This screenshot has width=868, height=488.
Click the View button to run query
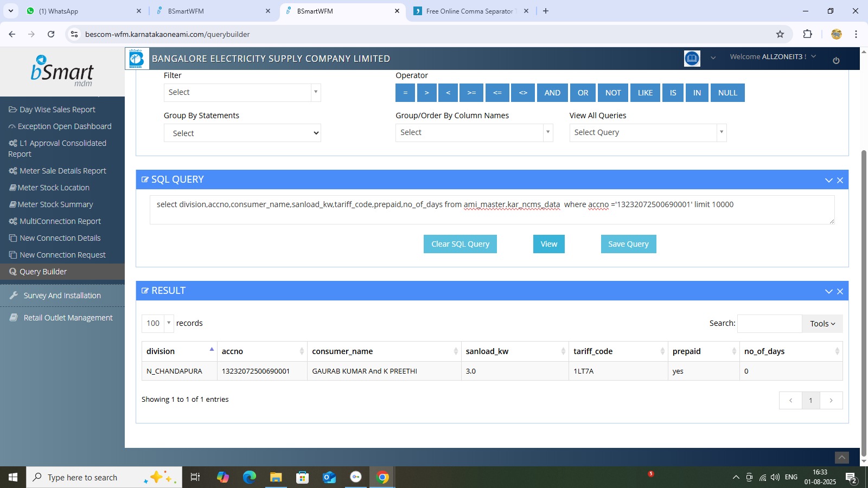(548, 244)
